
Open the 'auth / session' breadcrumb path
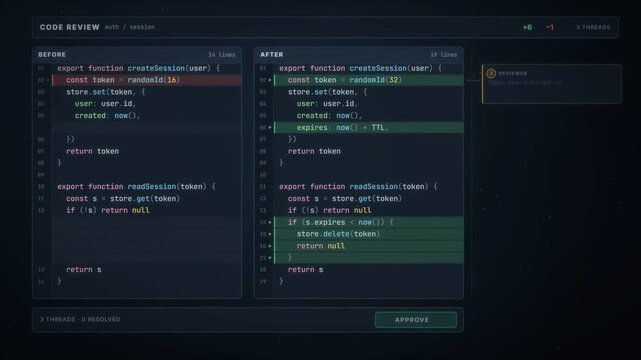point(130,27)
